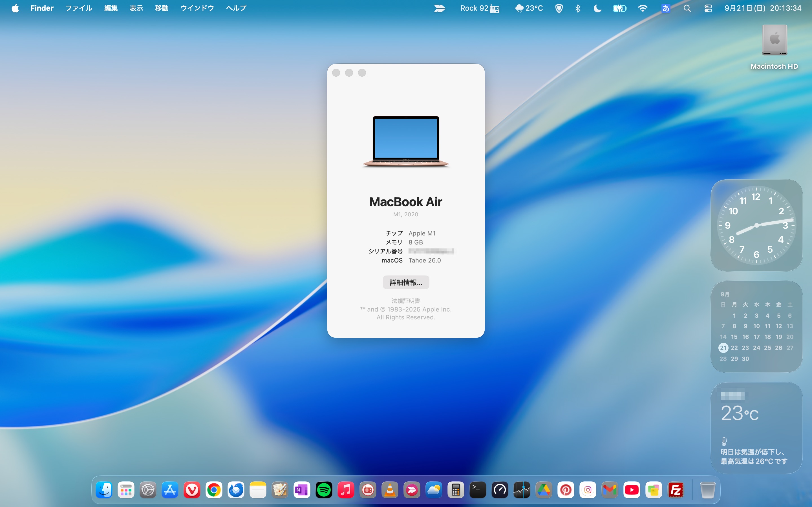The height and width of the screenshot is (507, 812).
Task: Open the 法規証明書 link
Action: click(406, 301)
